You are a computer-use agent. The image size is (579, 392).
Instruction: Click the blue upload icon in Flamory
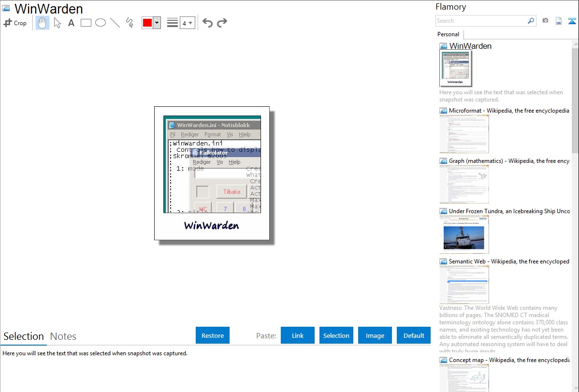tap(572, 21)
